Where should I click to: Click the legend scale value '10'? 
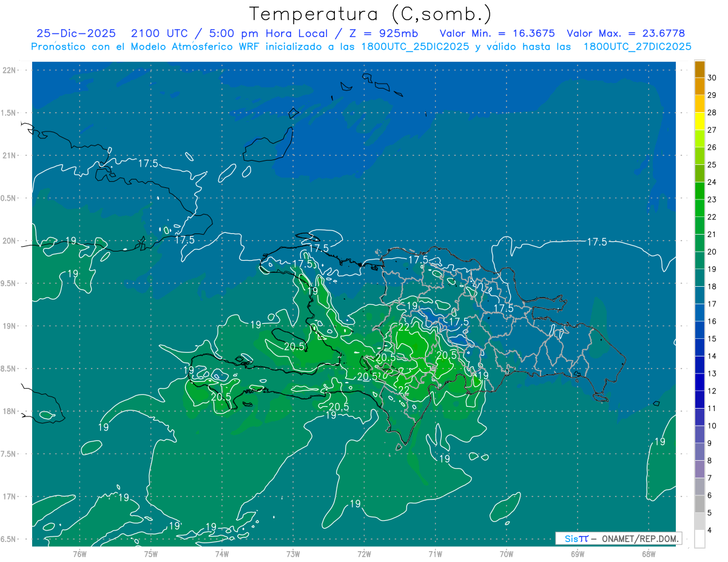[x=712, y=426]
